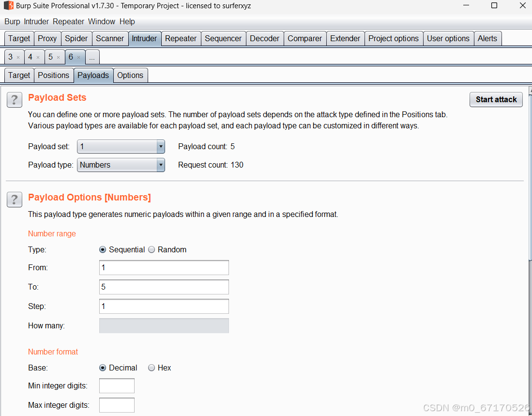Open the Intruder menu
This screenshot has width=532, height=416.
click(36, 21)
